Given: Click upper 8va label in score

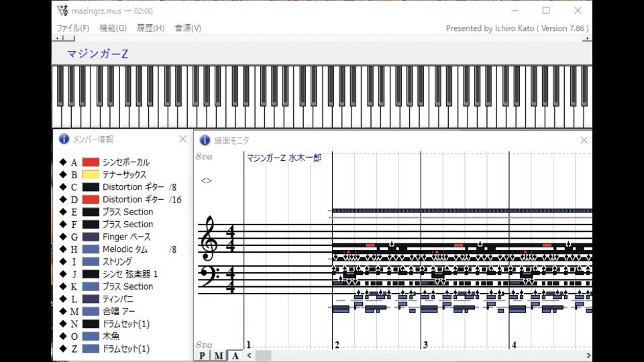Looking at the screenshot, I should 204,156.
